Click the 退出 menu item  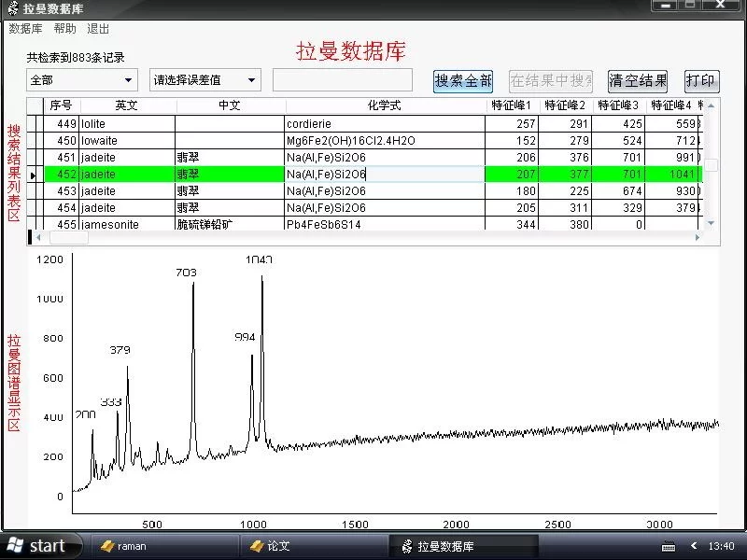[98, 29]
